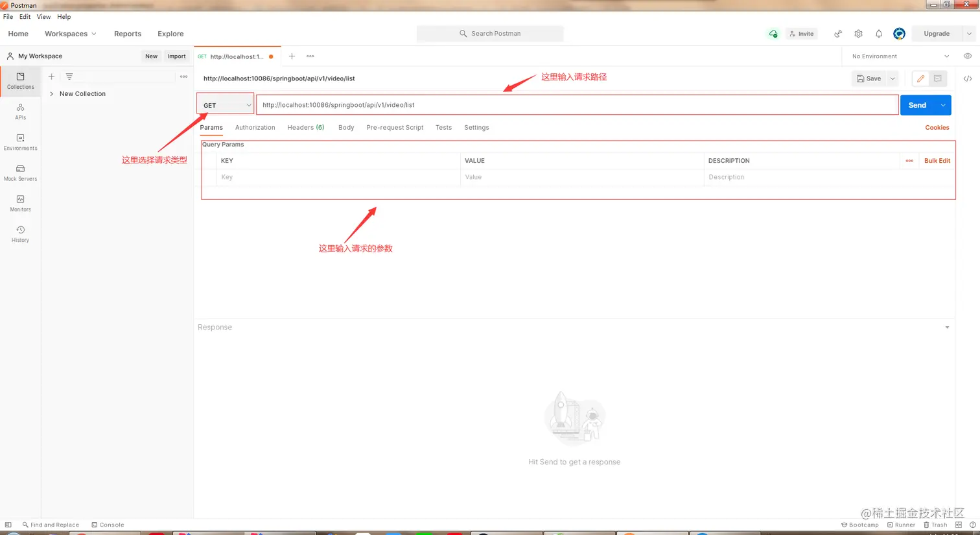Open the Collections sidebar panel

pos(20,81)
